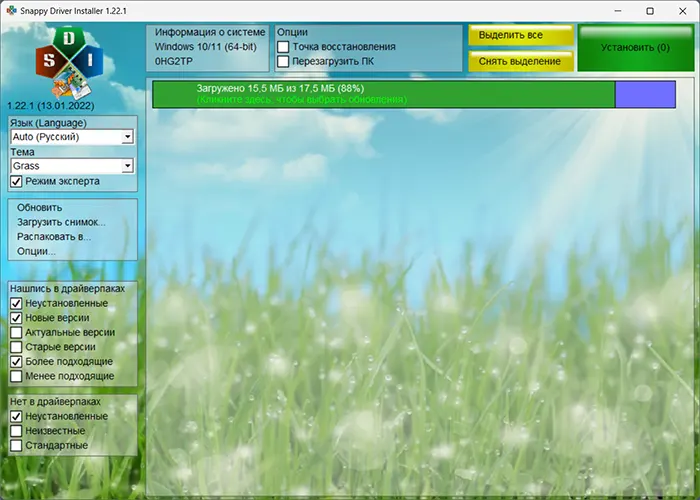
Task: Check the Неизвестные filter
Action: tap(16, 431)
